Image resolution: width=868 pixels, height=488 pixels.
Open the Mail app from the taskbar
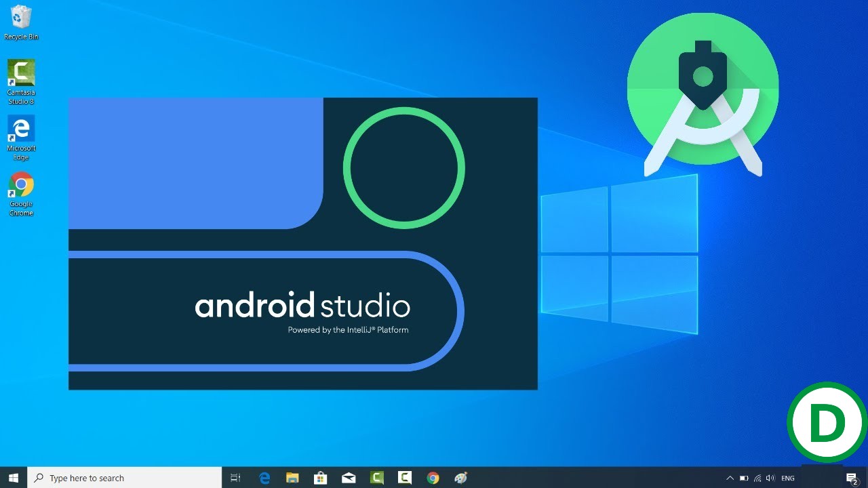click(x=349, y=477)
